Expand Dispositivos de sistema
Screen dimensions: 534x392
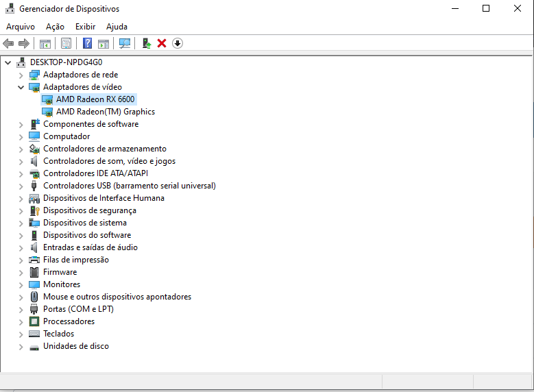pyautogui.click(x=21, y=223)
